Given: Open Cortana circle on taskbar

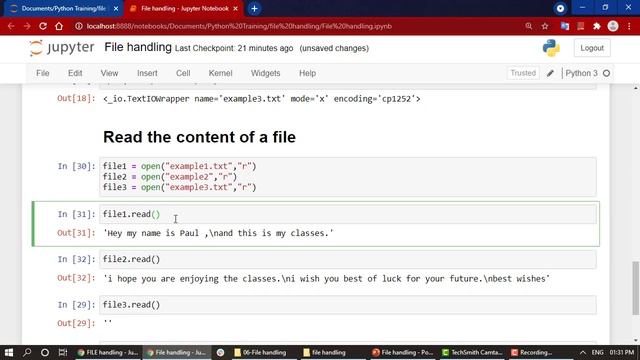Looking at the screenshot, I should coord(45,352).
